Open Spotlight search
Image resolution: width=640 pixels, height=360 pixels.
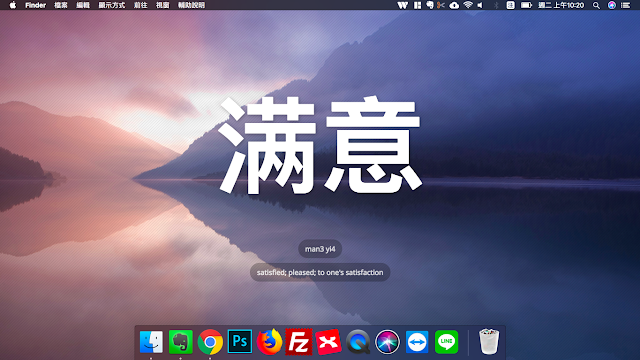[596, 5]
